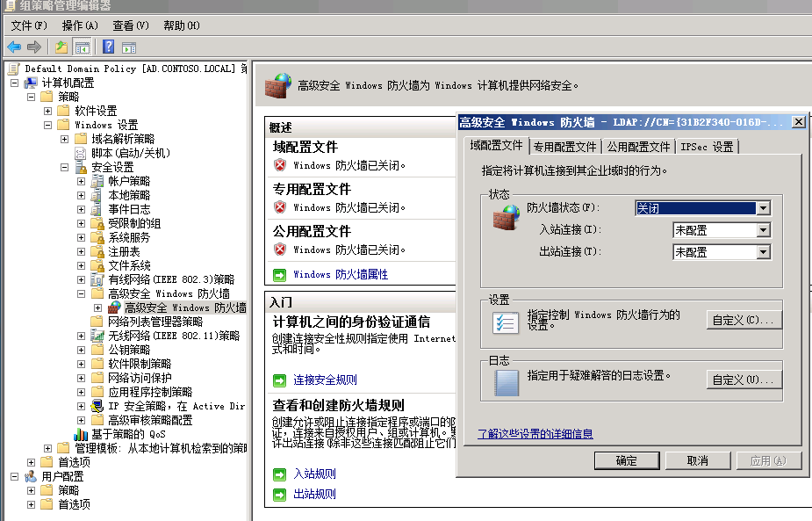Collapse the 计算机配置 tree node
Viewport: 812px width, 521px height.
(x=15, y=83)
